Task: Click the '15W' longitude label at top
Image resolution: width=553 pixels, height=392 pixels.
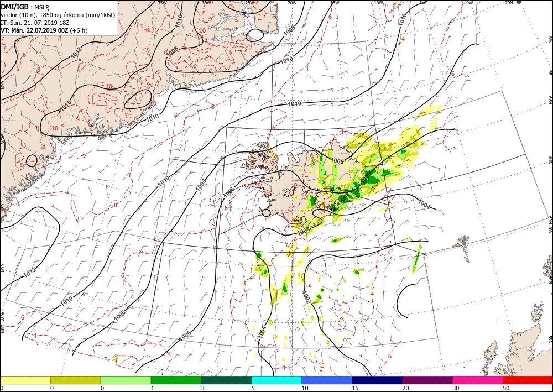Action: coord(335,2)
